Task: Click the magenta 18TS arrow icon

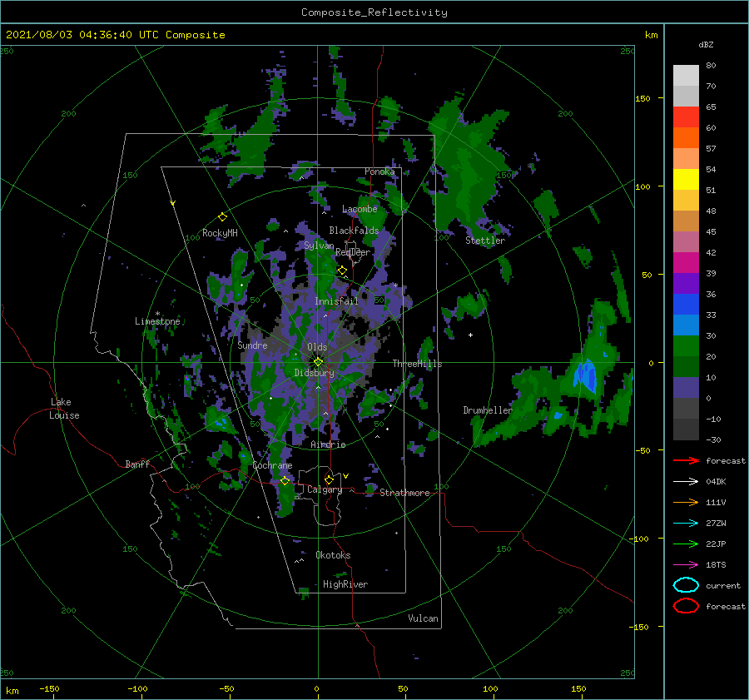Action: [x=686, y=565]
